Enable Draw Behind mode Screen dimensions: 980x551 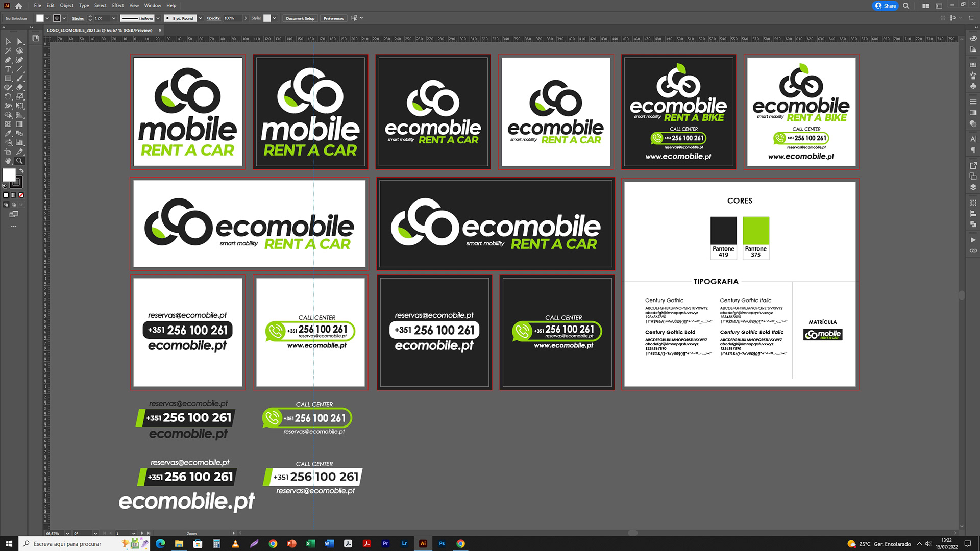click(14, 205)
